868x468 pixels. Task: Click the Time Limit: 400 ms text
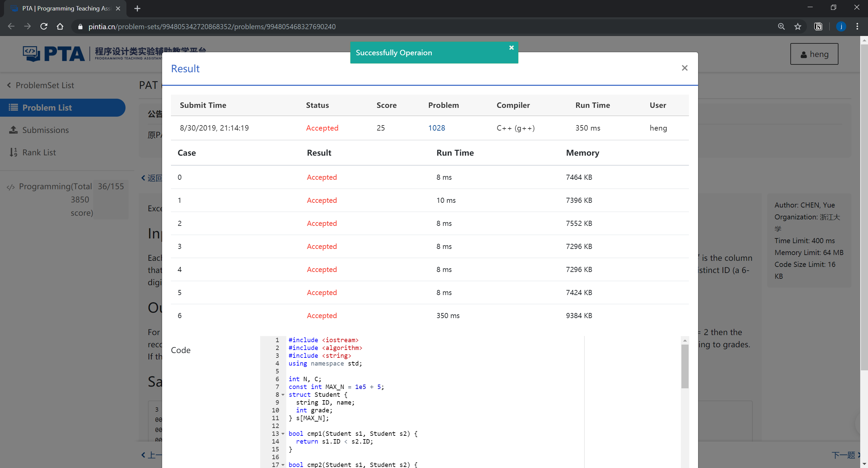[x=805, y=240]
